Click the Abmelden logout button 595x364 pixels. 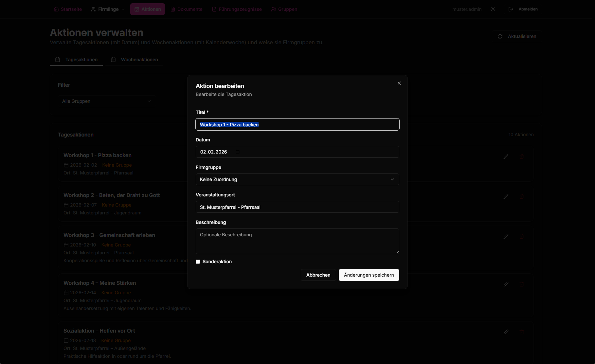pos(523,9)
